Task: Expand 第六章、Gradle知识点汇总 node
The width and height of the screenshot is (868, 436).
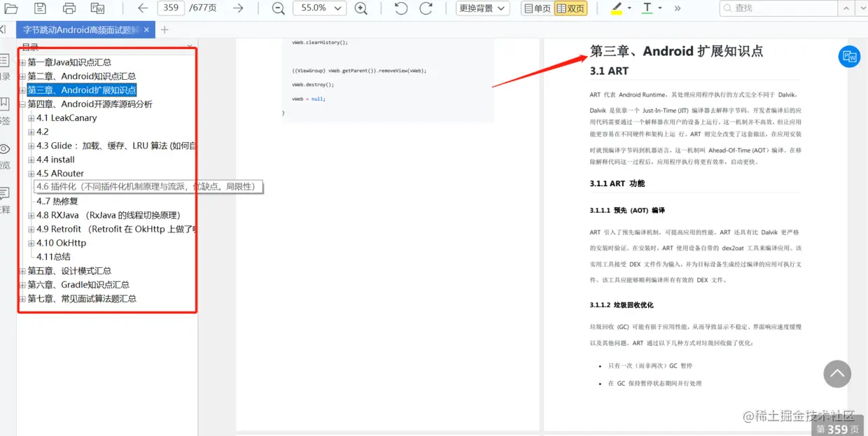Action: pos(22,285)
